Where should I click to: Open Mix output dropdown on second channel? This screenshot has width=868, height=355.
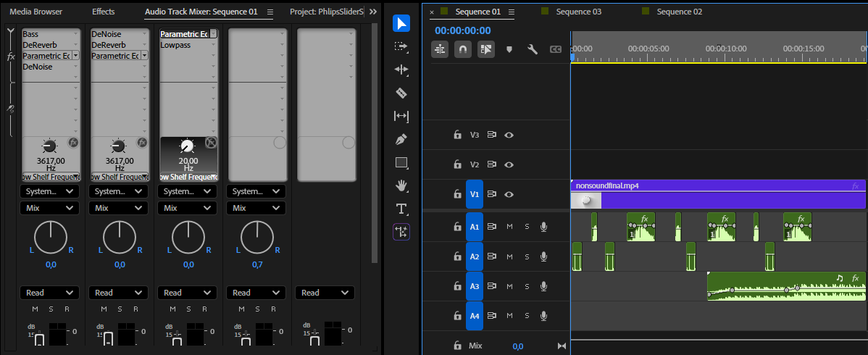click(119, 208)
